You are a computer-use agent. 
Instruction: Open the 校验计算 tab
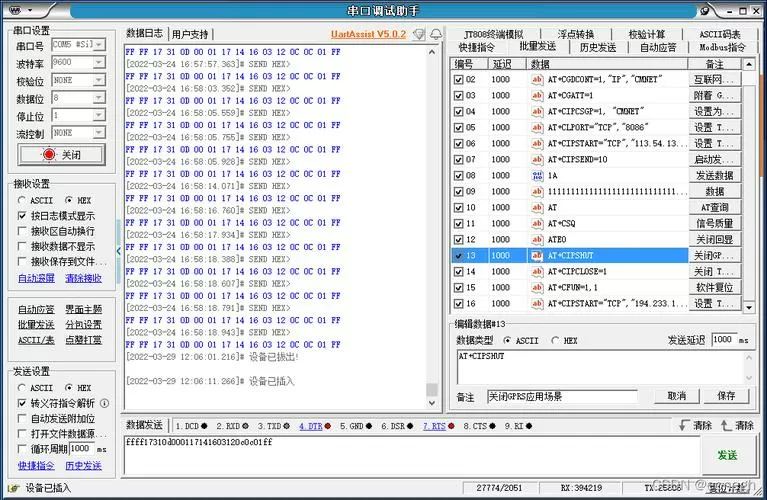pos(647,34)
